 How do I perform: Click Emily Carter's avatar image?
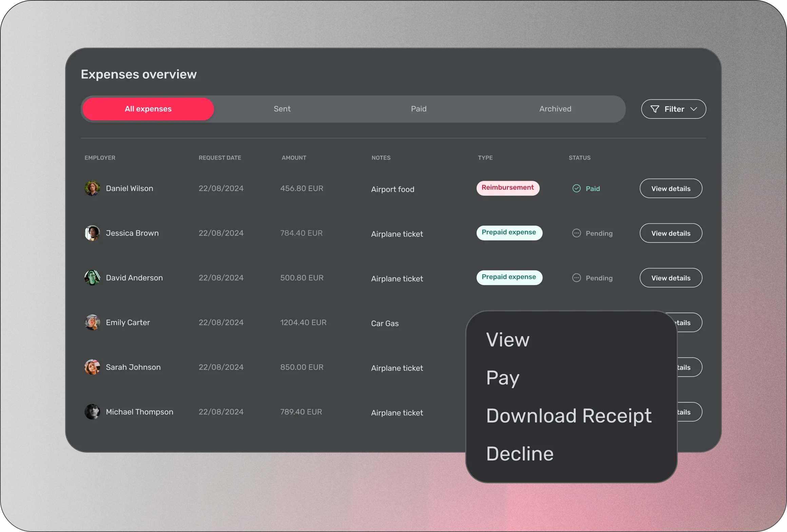[x=92, y=322]
